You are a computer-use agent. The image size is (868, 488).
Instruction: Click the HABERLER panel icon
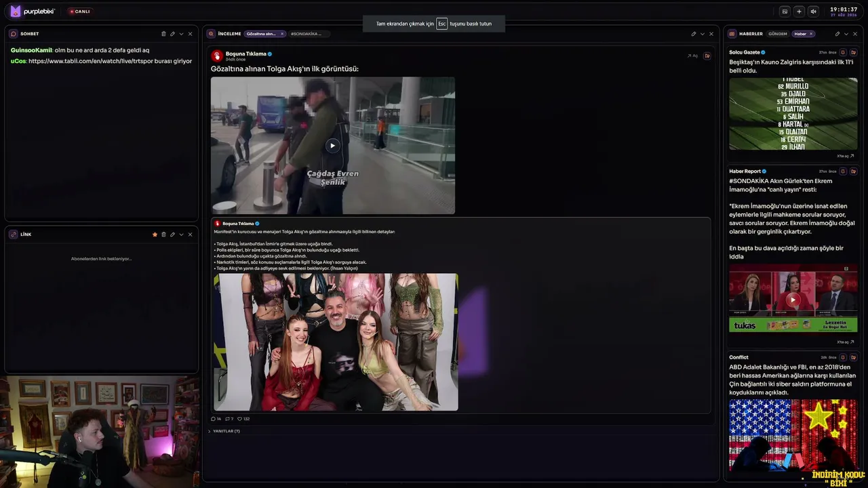point(732,34)
